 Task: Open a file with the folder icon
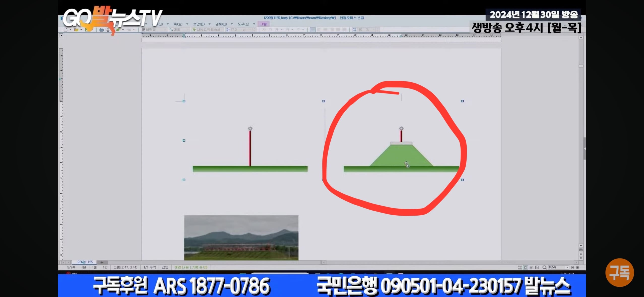point(76,30)
